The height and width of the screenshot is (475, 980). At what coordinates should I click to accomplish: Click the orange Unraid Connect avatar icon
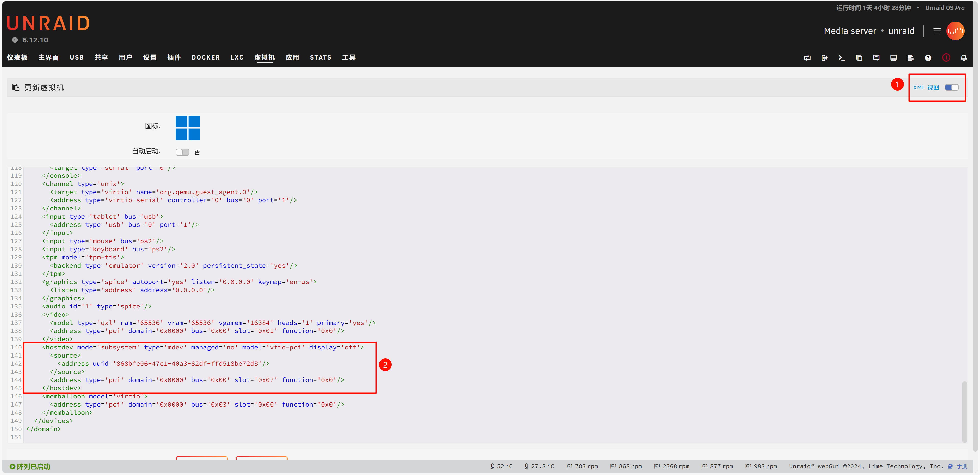[x=955, y=31]
